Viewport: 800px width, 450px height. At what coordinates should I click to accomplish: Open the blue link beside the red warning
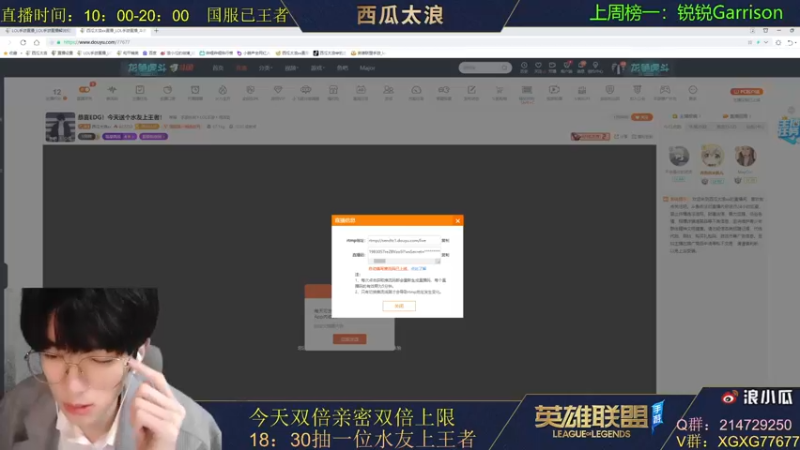[x=418, y=268]
